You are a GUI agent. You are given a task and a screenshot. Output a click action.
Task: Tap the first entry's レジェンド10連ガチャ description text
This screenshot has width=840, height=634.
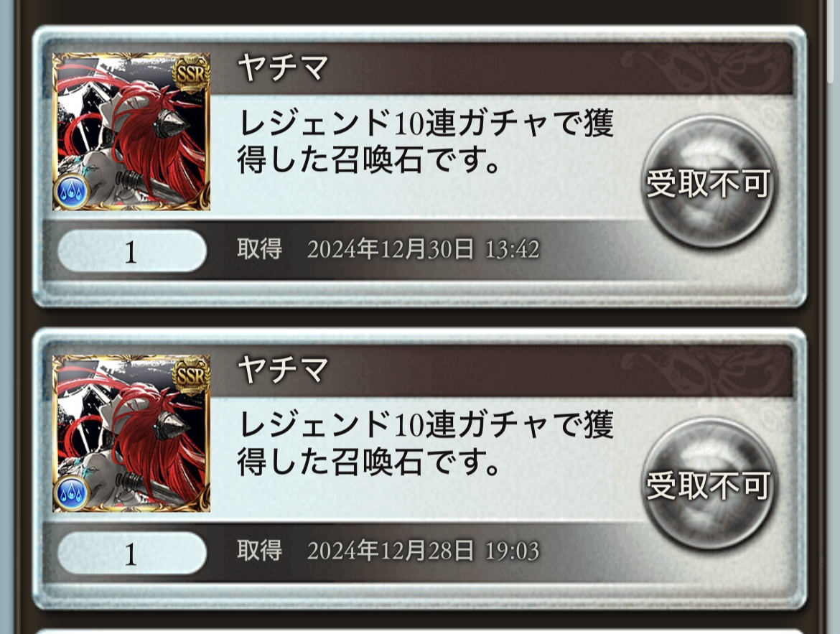(x=425, y=141)
